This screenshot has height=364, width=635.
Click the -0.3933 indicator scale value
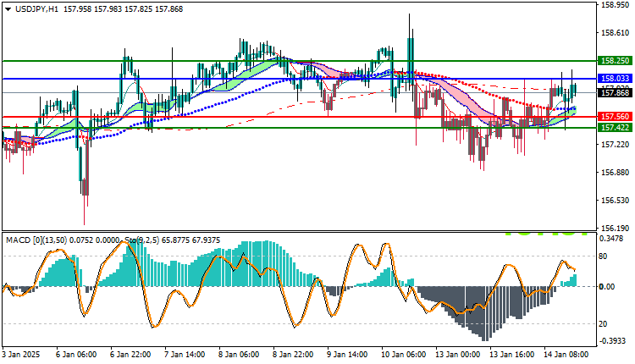(x=612, y=341)
